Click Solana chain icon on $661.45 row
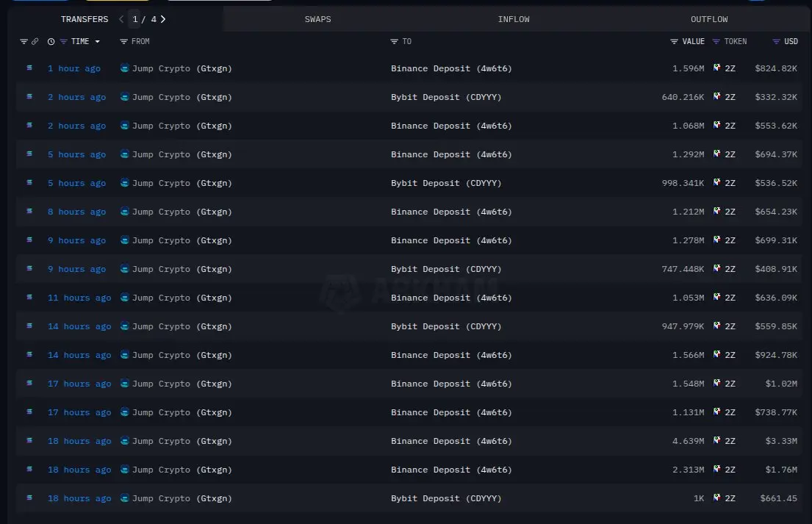The width and height of the screenshot is (812, 524). click(29, 498)
